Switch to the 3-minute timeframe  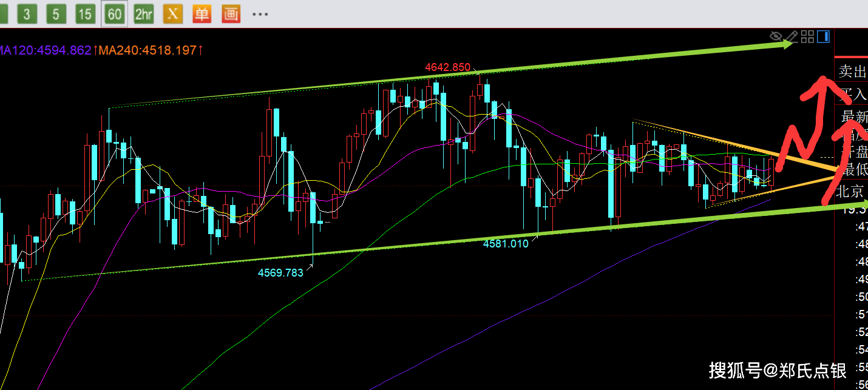pos(25,14)
